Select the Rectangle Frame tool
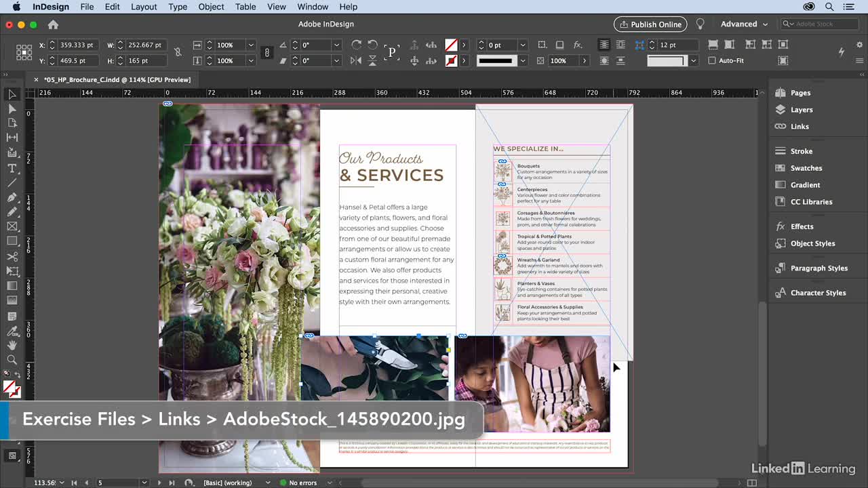The image size is (868, 488). coord(12,226)
